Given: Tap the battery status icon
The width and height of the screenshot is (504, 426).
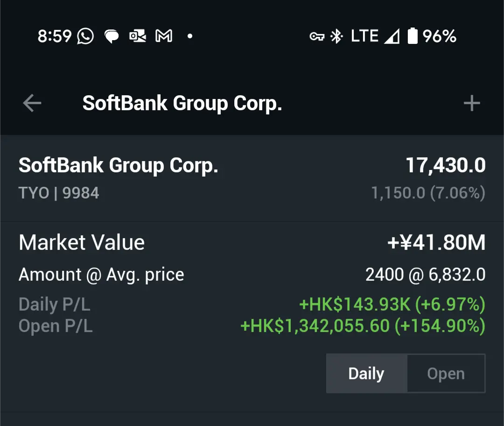Looking at the screenshot, I should (x=413, y=36).
